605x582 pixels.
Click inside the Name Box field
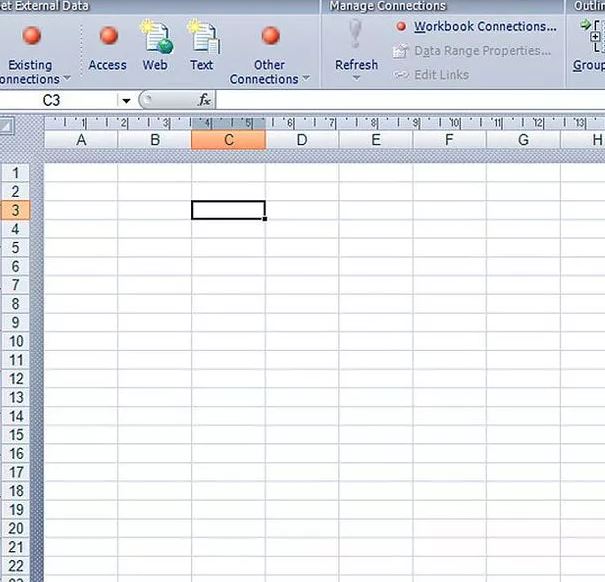58,101
